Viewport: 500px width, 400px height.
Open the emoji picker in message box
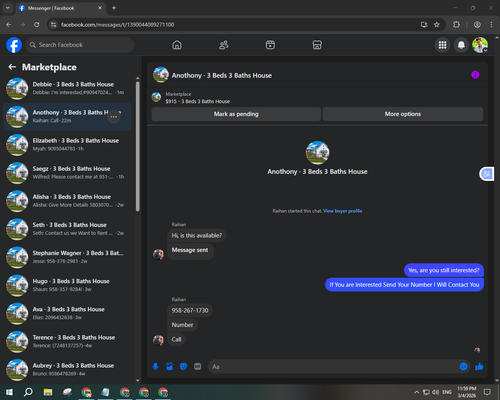[464, 367]
